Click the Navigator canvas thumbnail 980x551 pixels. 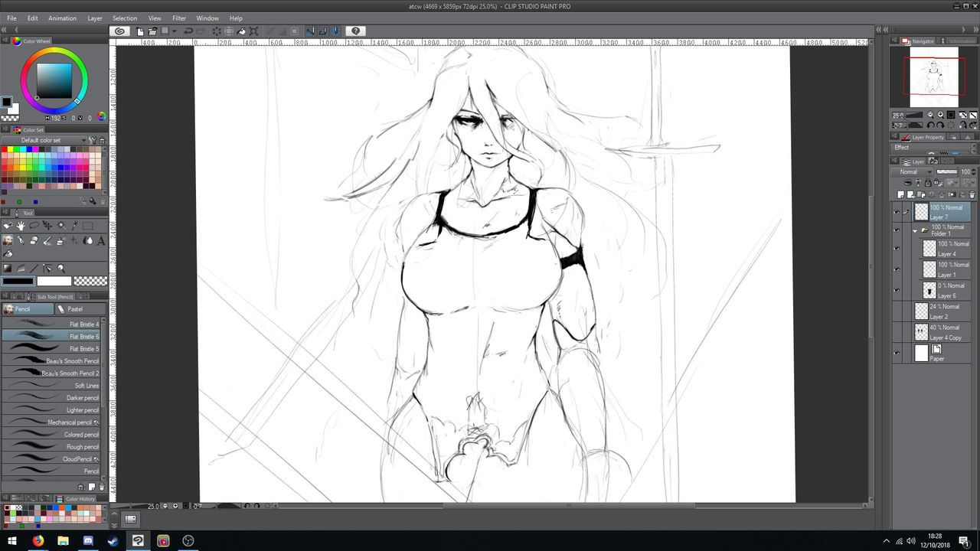tap(933, 77)
